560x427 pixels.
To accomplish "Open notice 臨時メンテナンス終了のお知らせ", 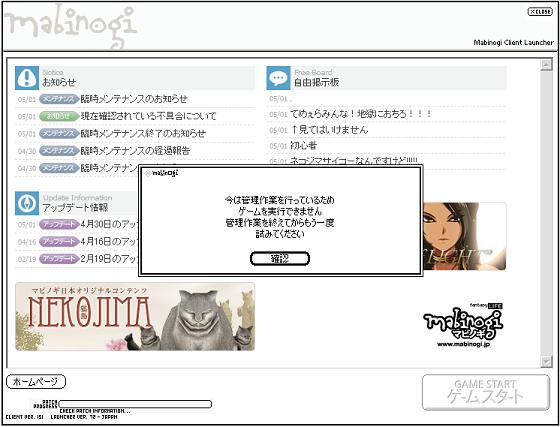I will tap(143, 133).
